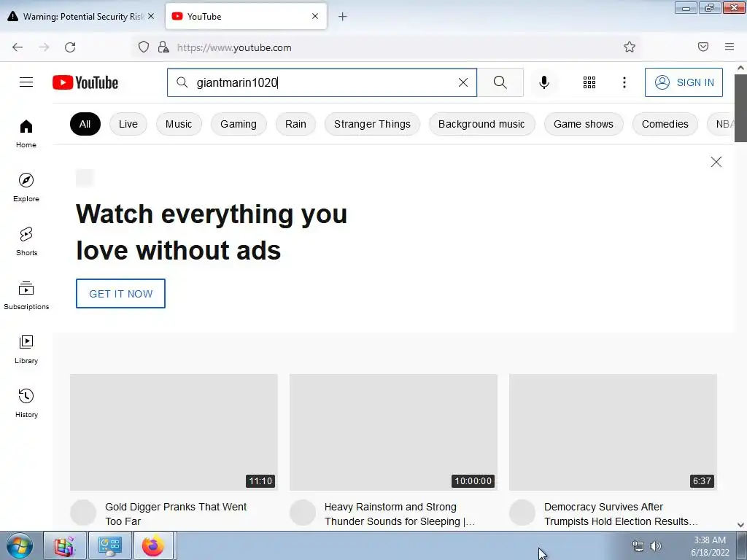747x560 pixels.
Task: Click the magnifier search button
Action: 500,82
